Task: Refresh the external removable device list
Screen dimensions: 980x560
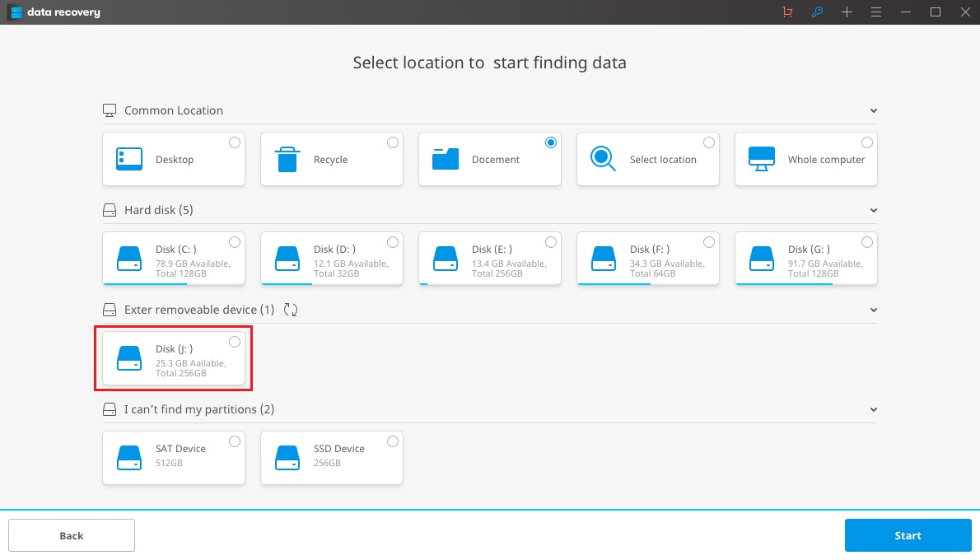Action: pyautogui.click(x=291, y=310)
